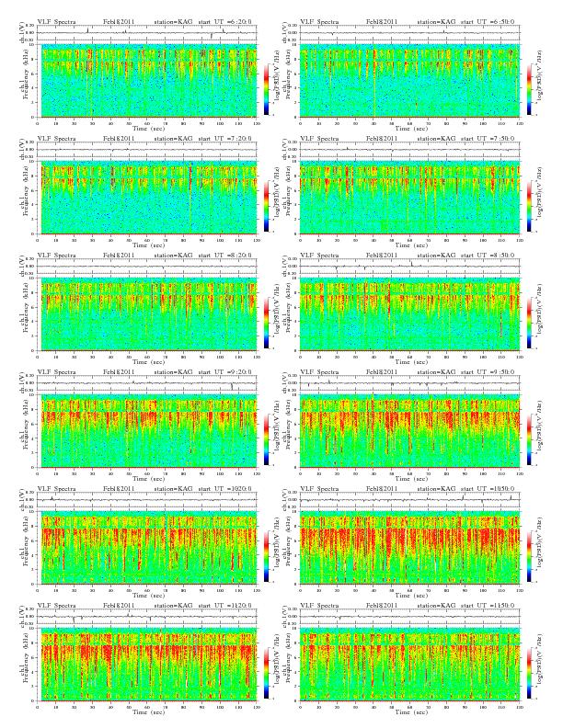Click the PSD color bar of the 7:20:0 plot
The height and width of the screenshot is (728, 563).
pos(266,206)
